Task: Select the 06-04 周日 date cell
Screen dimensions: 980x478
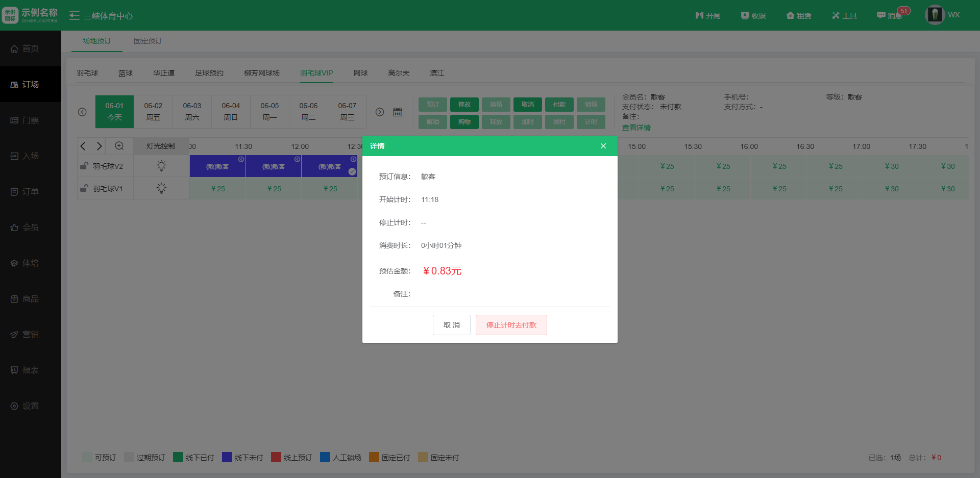Action: pos(231,112)
